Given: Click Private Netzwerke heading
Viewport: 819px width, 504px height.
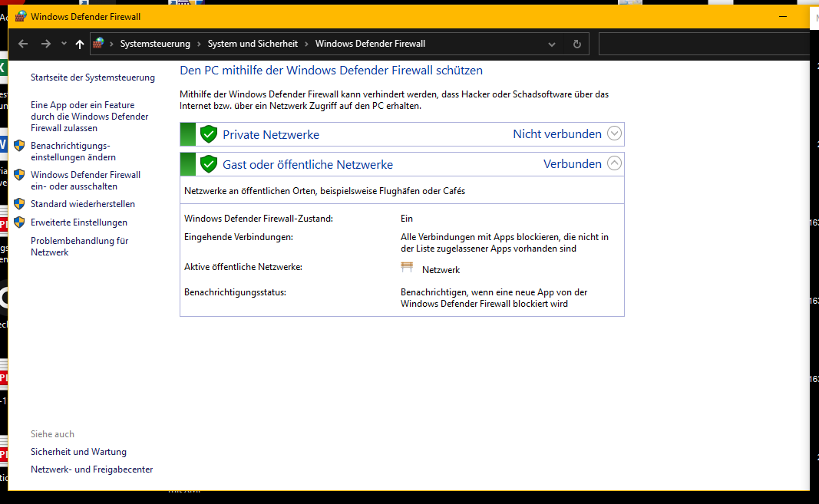Looking at the screenshot, I should click(270, 135).
